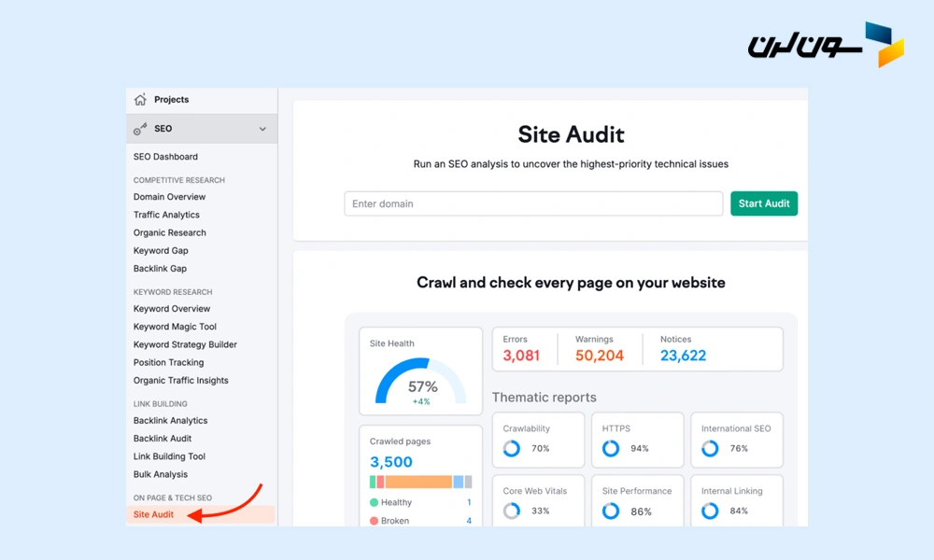934x560 pixels.
Task: Click the Crawlability donut chart icon
Action: [x=511, y=449]
